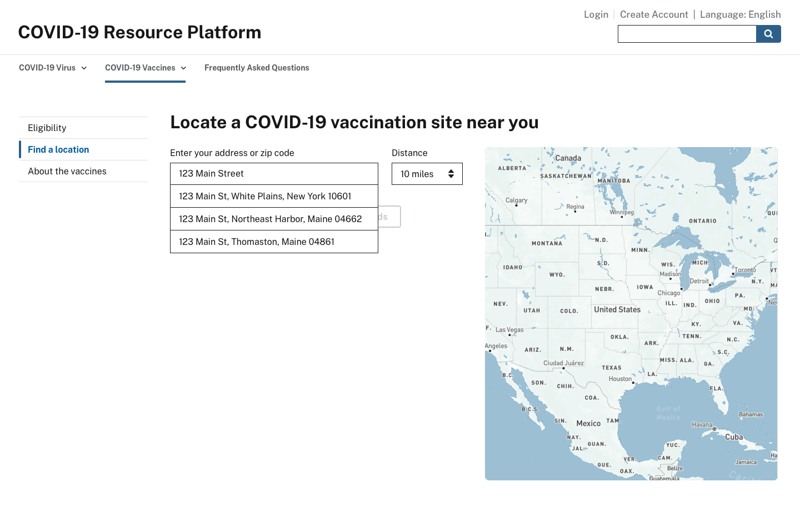Click the Create Account link

coord(654,14)
